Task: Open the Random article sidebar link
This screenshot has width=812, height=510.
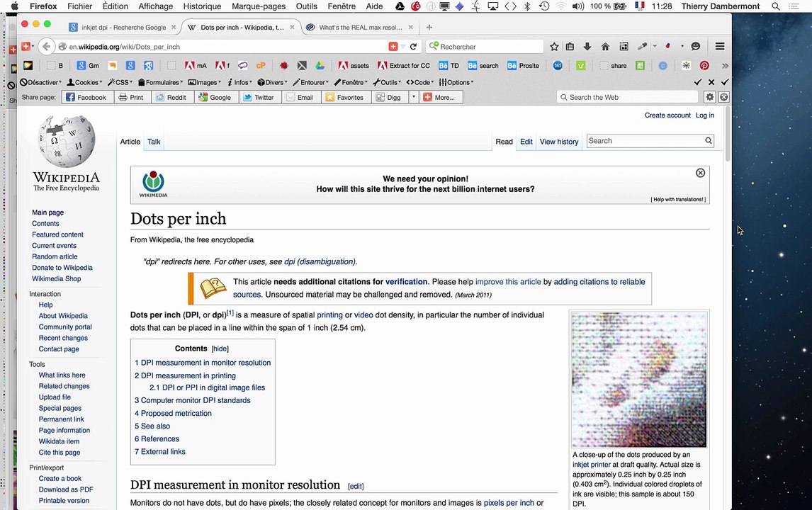Action: pyautogui.click(x=55, y=257)
